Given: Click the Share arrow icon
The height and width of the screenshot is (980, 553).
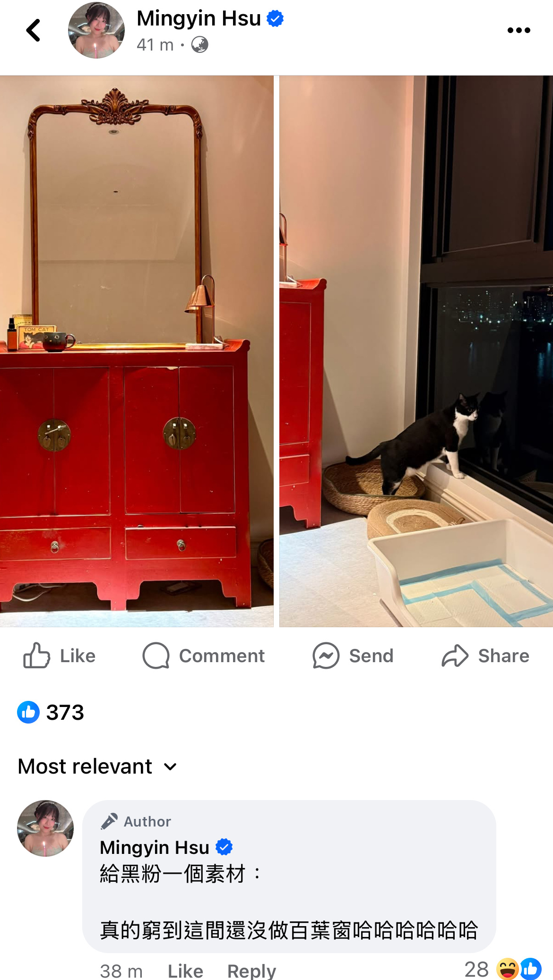Looking at the screenshot, I should (455, 656).
